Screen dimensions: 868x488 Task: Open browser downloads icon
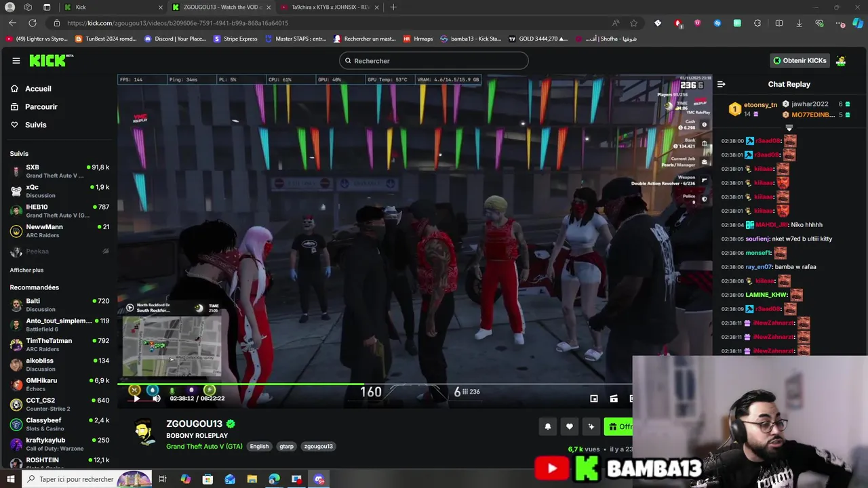coord(799,23)
